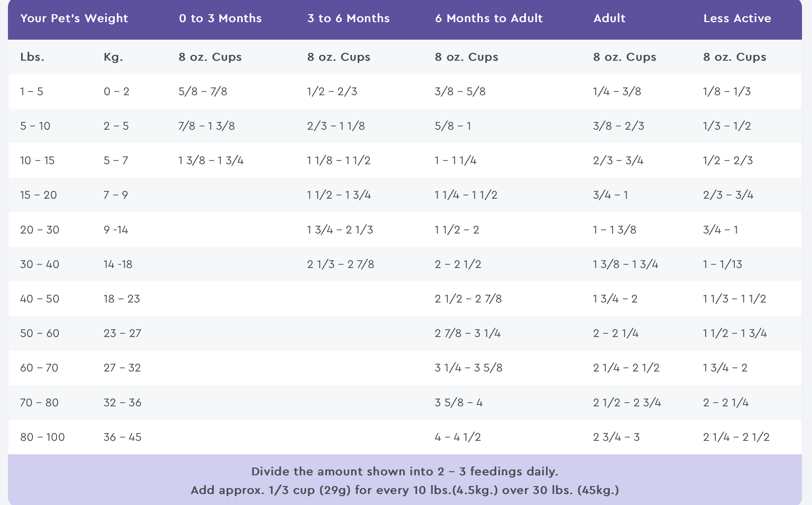Select the '1 – 5' lbs weight cell
The height and width of the screenshot is (505, 812).
(x=31, y=91)
